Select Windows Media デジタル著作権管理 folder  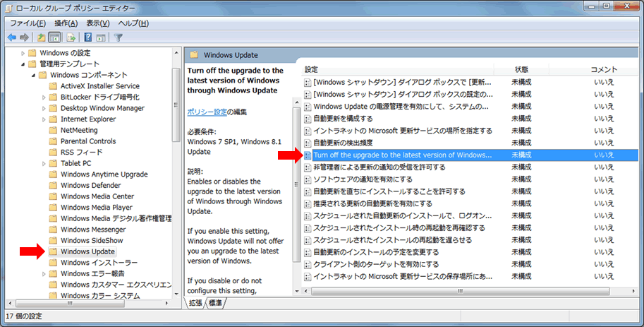click(116, 218)
